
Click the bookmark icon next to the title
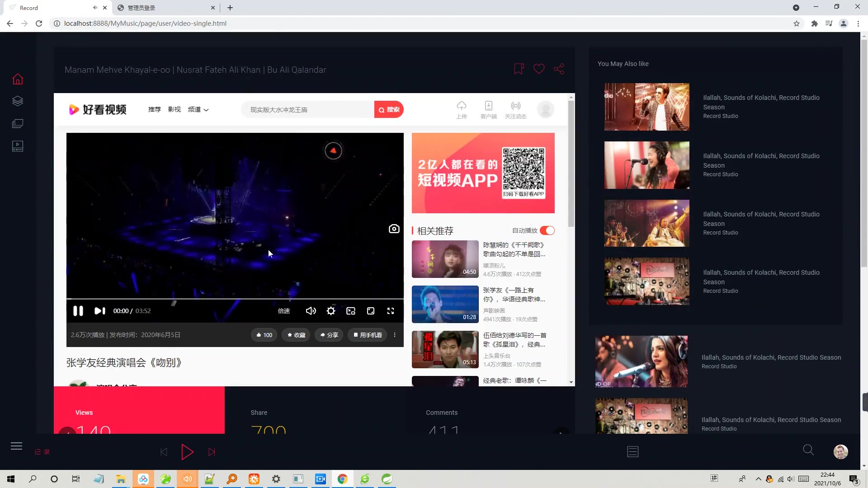518,69
